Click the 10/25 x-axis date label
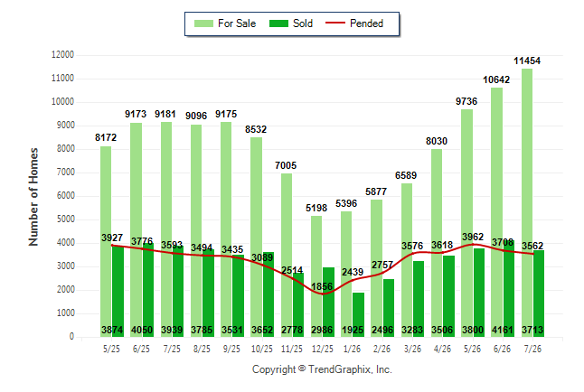584x392 pixels. point(261,349)
